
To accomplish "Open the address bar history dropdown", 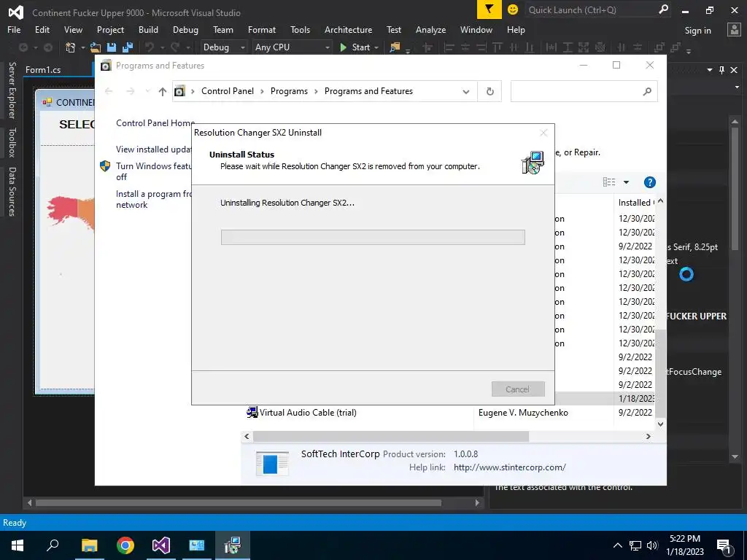I will point(466,91).
